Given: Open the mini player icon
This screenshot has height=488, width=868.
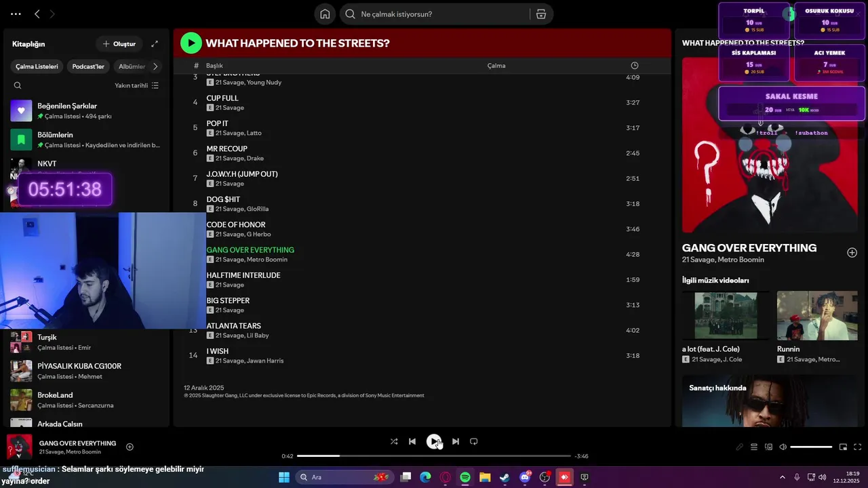Looking at the screenshot, I should pyautogui.click(x=843, y=447).
